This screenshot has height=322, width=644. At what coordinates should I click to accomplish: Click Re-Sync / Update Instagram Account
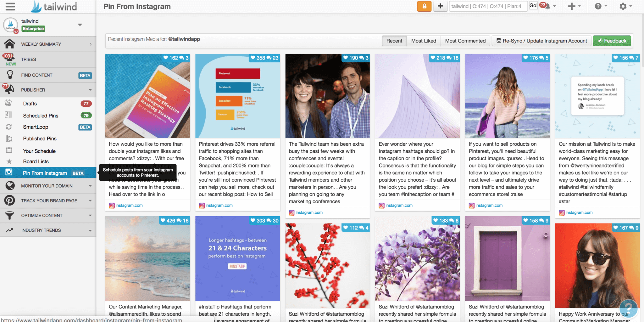(x=541, y=41)
